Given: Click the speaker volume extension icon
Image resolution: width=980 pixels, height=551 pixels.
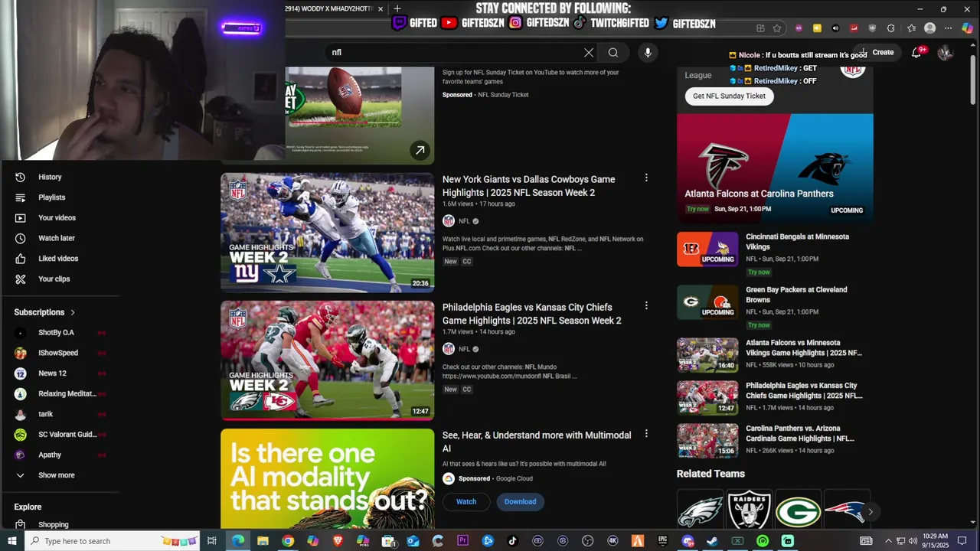Looking at the screenshot, I should 835,28.
